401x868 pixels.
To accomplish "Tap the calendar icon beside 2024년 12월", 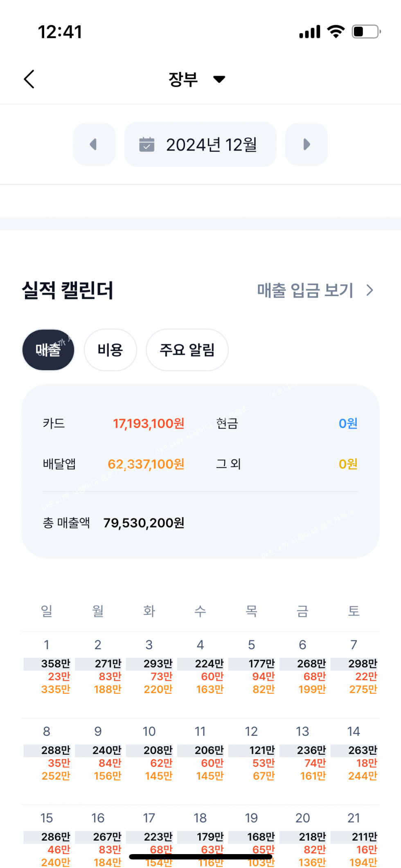I will click(146, 144).
